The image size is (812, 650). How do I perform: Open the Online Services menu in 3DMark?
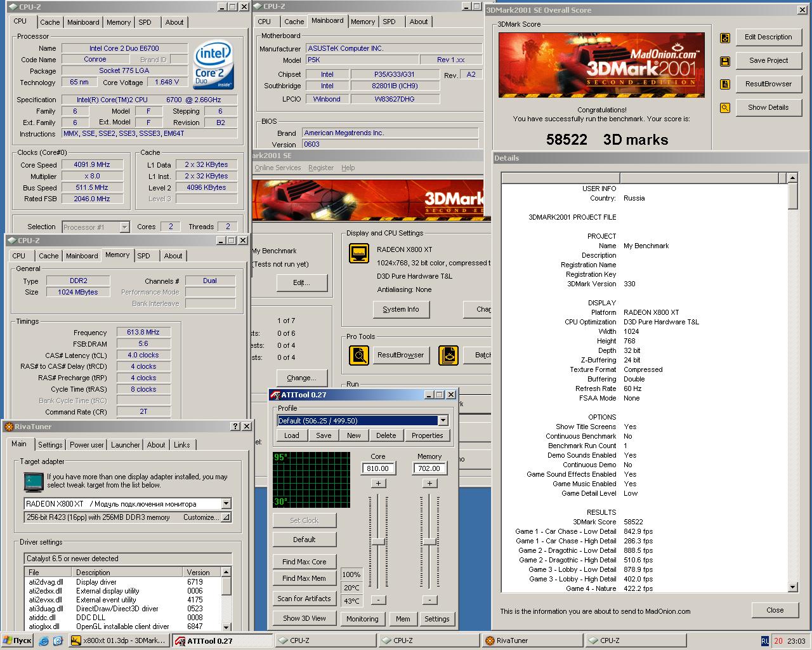tap(278, 168)
